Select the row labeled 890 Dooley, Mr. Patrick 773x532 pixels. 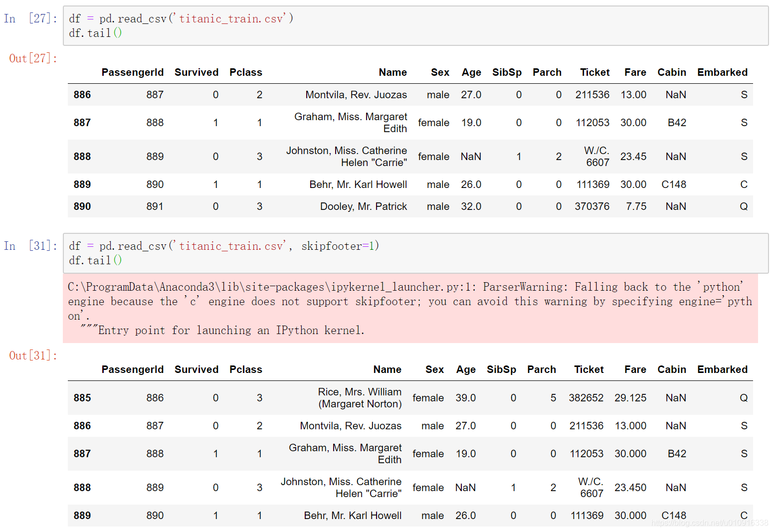[x=363, y=206]
